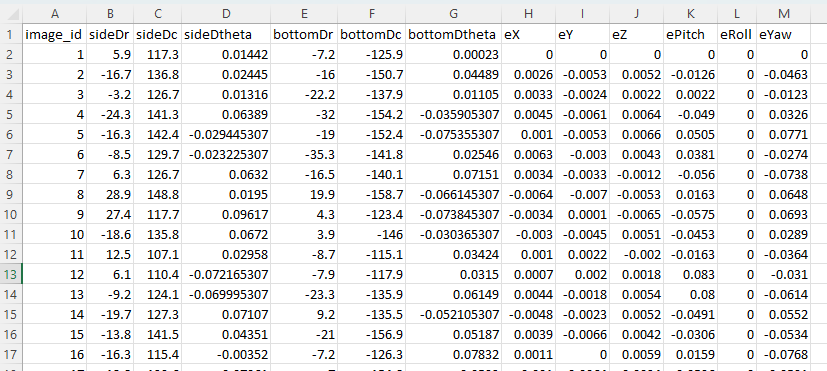Viewport: 827px width, 371px height.
Task: Select cell with value -156.9
Action: 371,334
